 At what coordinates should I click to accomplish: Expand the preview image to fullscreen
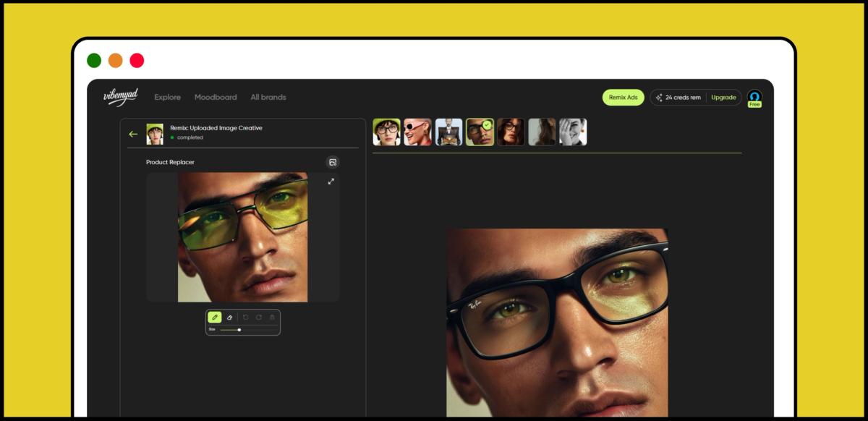[331, 181]
